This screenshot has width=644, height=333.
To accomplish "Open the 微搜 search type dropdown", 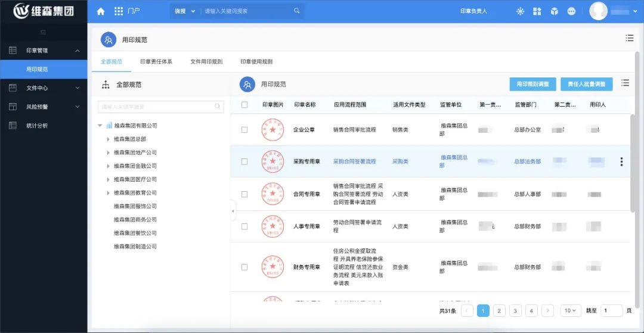I will tap(184, 11).
